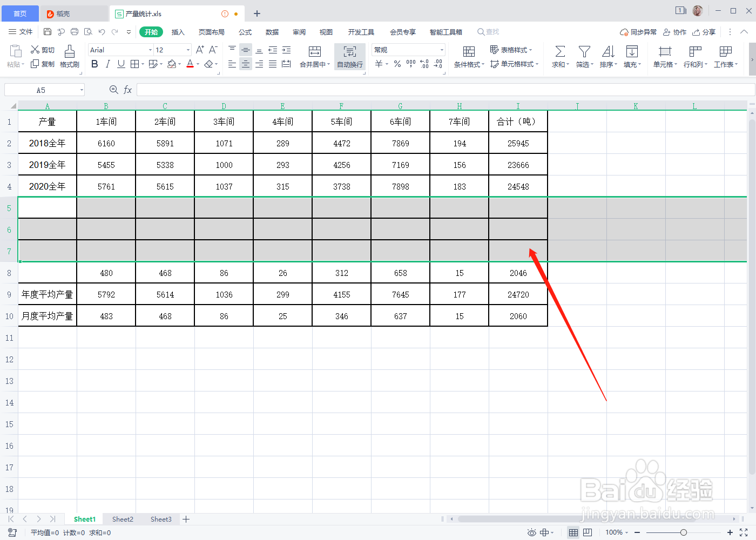756x540 pixels.
Task: Decrease the cell indent
Action: pyautogui.click(x=273, y=50)
